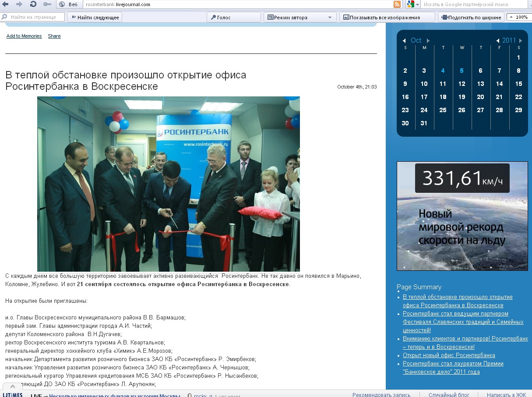532x397 pixels.
Task: Click the text 'На открытие были приглашены:'
Action: click(46, 301)
